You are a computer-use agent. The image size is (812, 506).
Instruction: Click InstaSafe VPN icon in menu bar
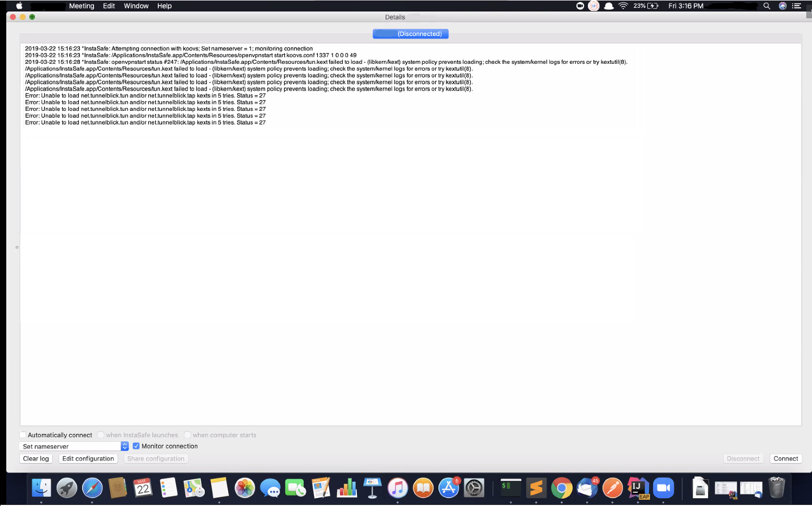coord(594,6)
